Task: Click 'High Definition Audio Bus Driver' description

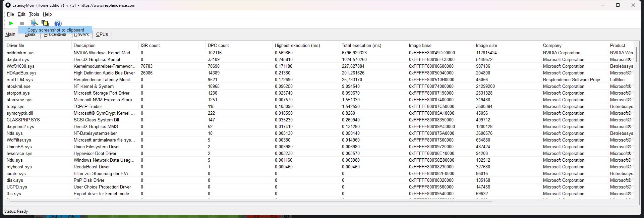Action: pyautogui.click(x=104, y=73)
